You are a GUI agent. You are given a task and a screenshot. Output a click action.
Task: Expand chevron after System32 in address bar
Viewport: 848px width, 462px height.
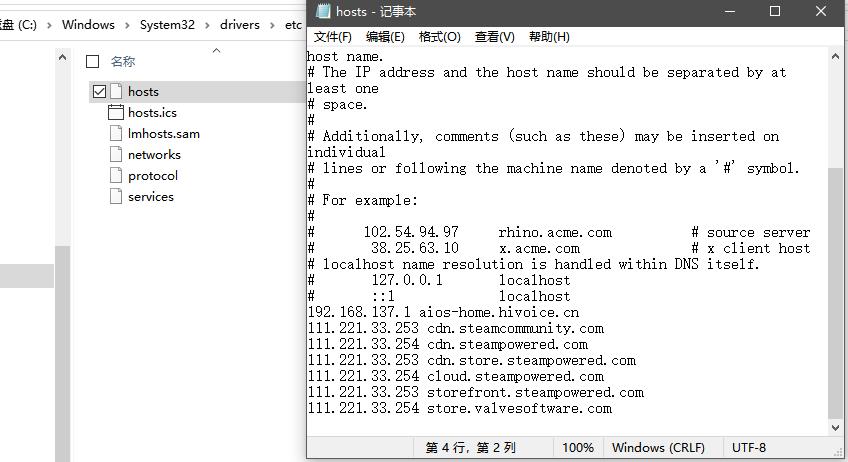point(207,25)
